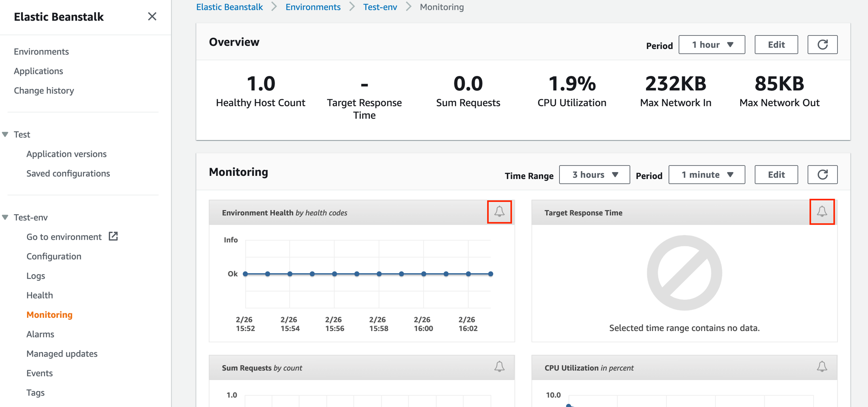Open Health page
This screenshot has height=407, width=868.
(x=40, y=295)
